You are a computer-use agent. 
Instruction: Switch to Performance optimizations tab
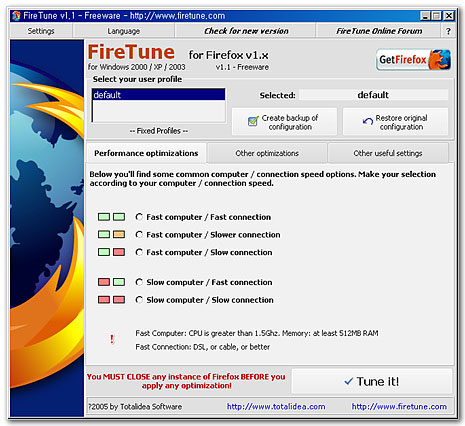[x=146, y=153]
